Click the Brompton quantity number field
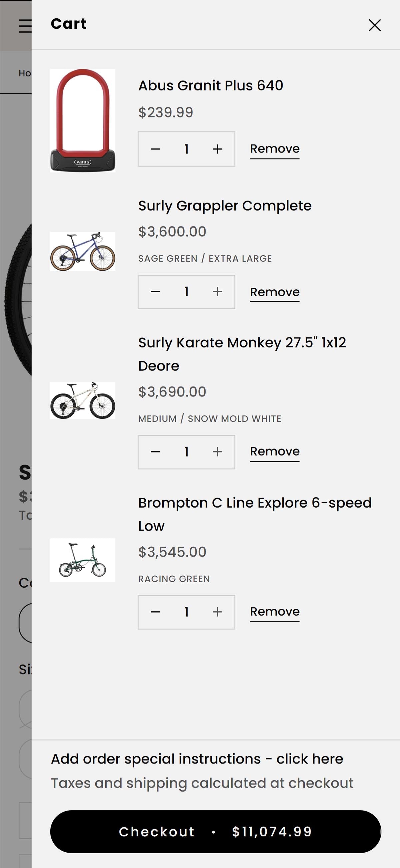 (x=186, y=612)
